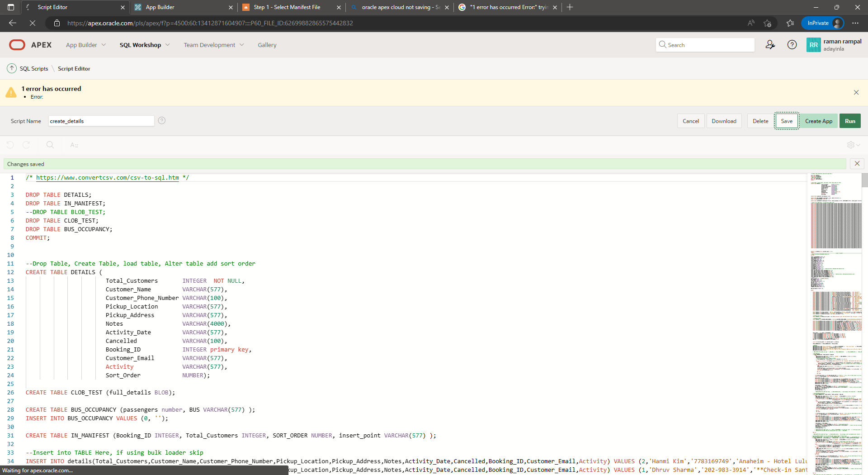Image resolution: width=868 pixels, height=475 pixels.
Task: Redo the reverted change
Action: 26,144
